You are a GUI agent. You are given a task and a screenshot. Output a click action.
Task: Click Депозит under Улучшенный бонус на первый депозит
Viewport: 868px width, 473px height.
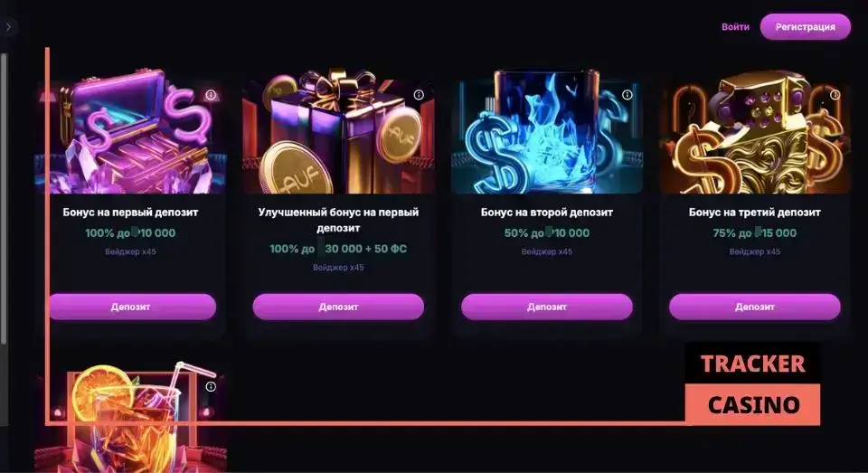pyautogui.click(x=338, y=307)
